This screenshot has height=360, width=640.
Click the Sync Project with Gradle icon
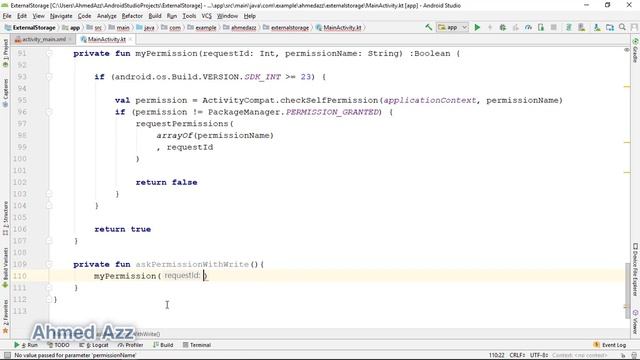568,27
